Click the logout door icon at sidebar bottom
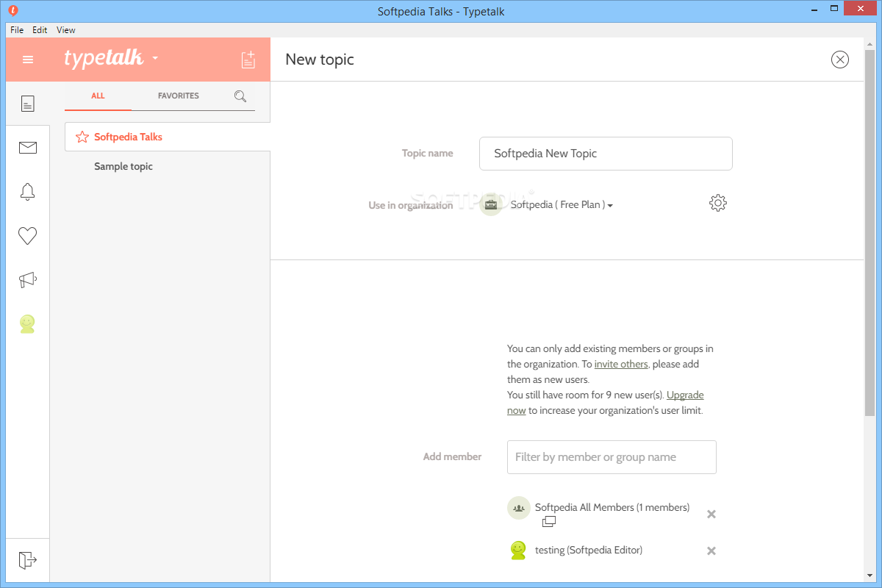This screenshot has width=882, height=588. (x=28, y=560)
